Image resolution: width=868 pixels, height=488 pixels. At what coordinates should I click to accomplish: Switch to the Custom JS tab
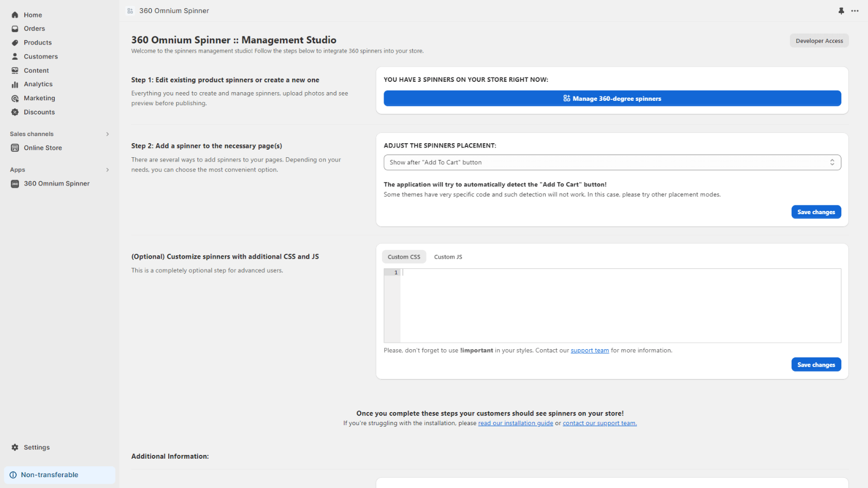(448, 257)
